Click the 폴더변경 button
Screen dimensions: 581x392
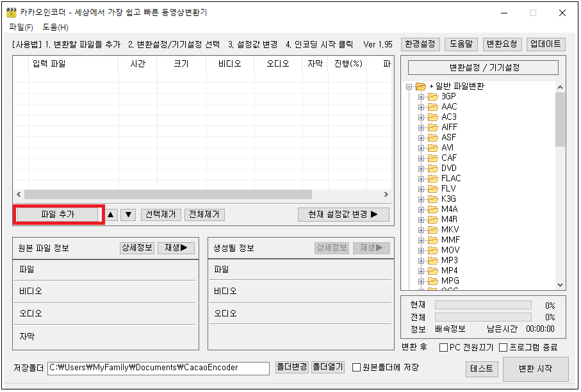coord(292,367)
